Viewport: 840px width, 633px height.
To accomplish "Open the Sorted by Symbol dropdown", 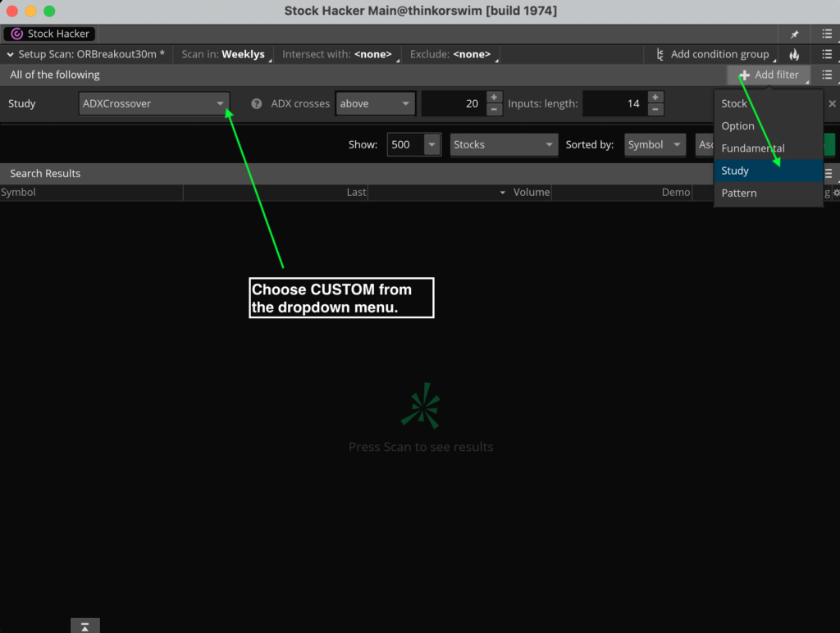I will [655, 144].
